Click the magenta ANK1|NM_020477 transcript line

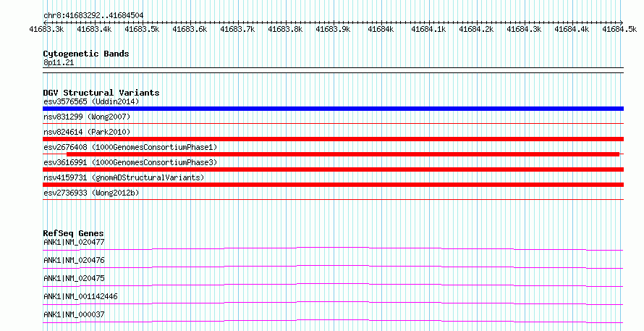coord(333,248)
